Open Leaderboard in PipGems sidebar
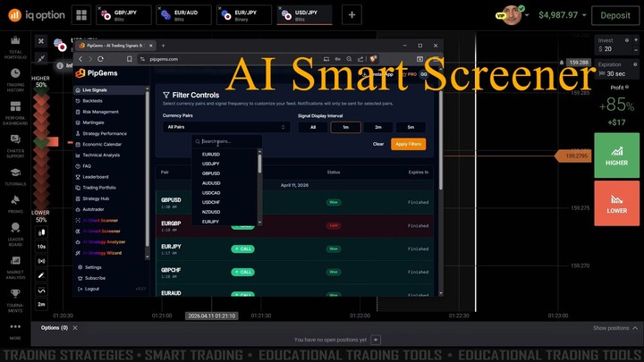 pyautogui.click(x=96, y=177)
